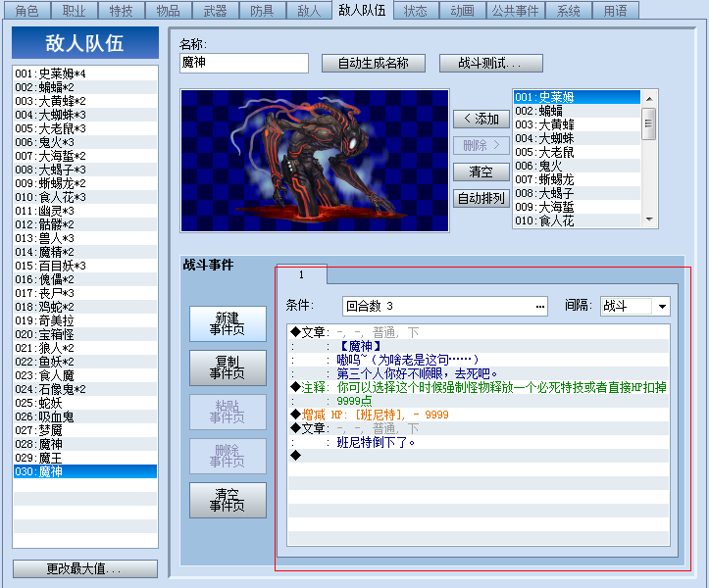Screen dimensions: 709x588
Task: Select enemy 010:食人花 in the enemy list
Action: (x=577, y=220)
